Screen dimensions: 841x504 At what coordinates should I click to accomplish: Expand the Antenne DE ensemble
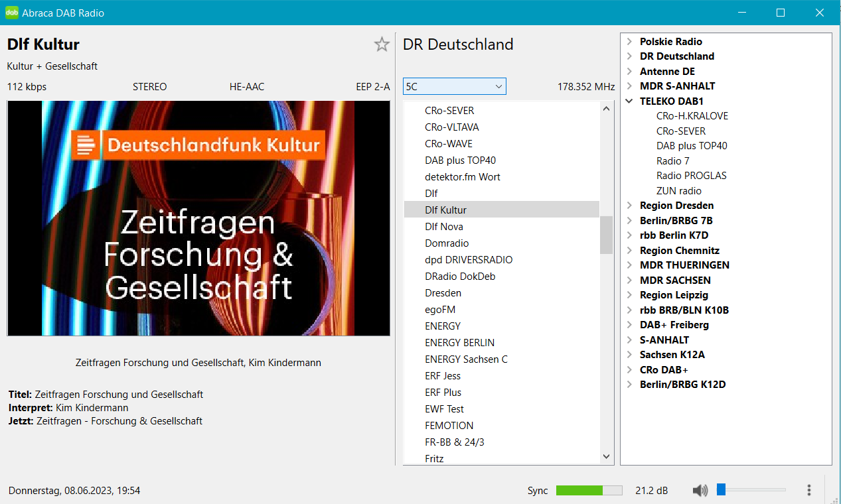629,72
